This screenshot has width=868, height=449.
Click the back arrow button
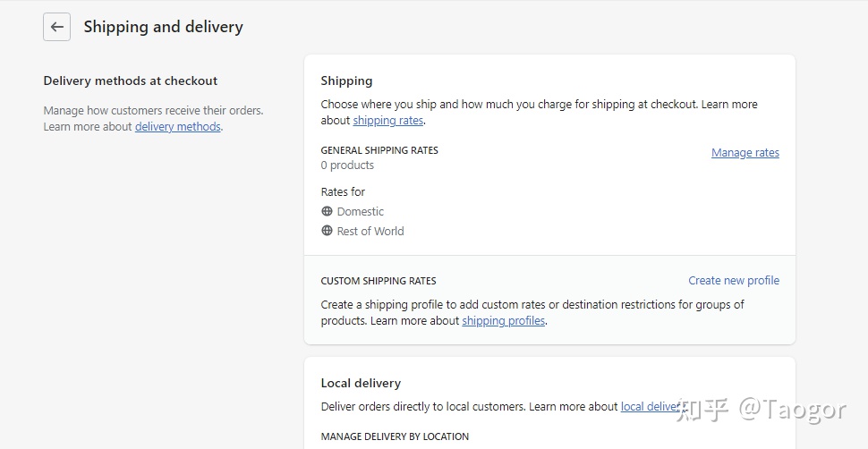click(x=56, y=27)
